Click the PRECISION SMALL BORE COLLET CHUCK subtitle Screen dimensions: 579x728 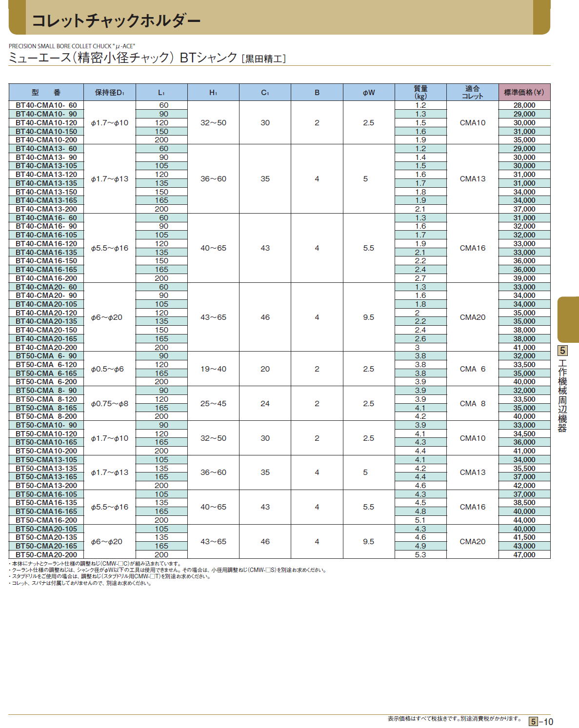(x=72, y=46)
